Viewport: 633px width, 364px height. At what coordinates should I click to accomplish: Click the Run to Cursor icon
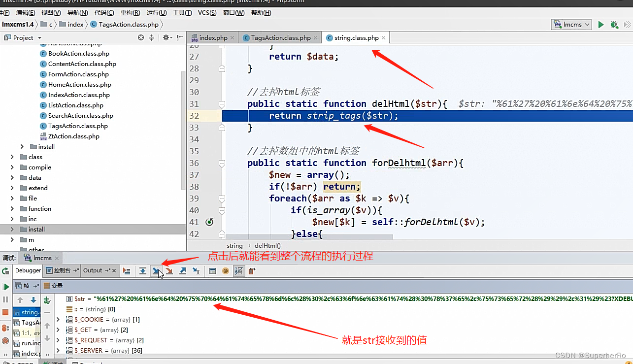pos(196,271)
